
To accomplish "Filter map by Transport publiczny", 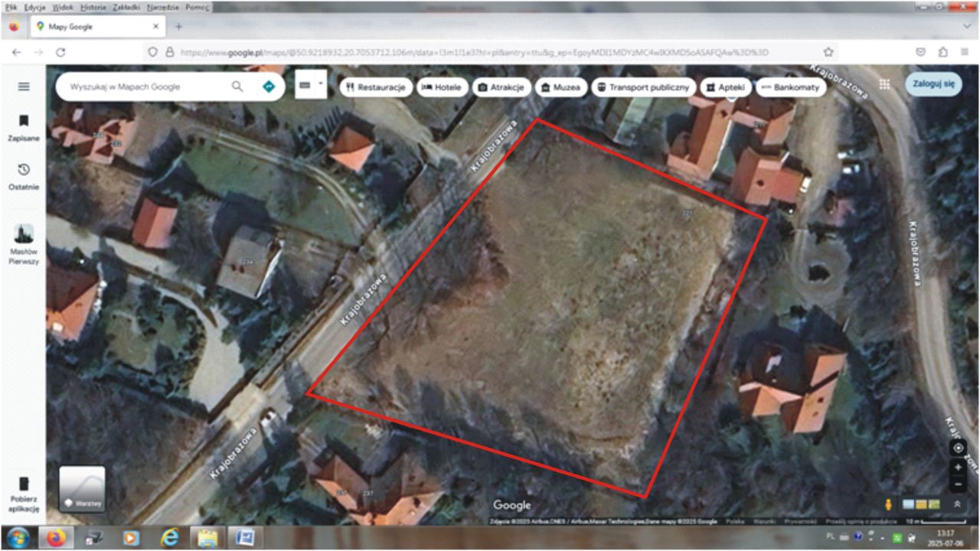I will 645,87.
